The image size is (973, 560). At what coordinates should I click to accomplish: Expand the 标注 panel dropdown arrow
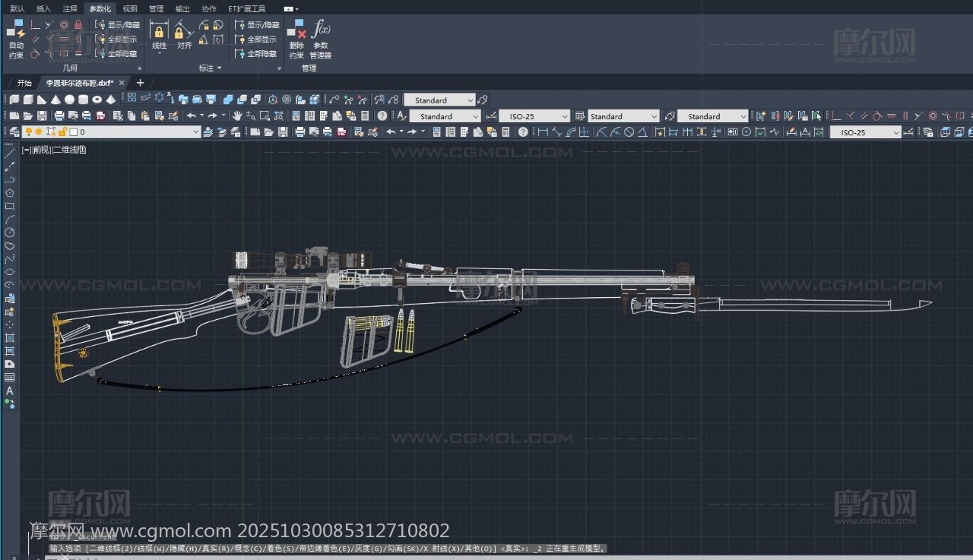coord(220,68)
